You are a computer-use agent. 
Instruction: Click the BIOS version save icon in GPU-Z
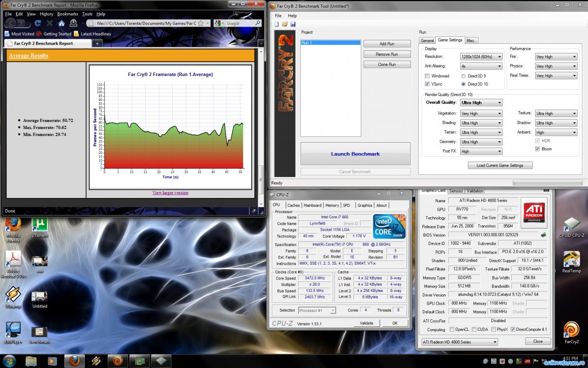(x=544, y=235)
